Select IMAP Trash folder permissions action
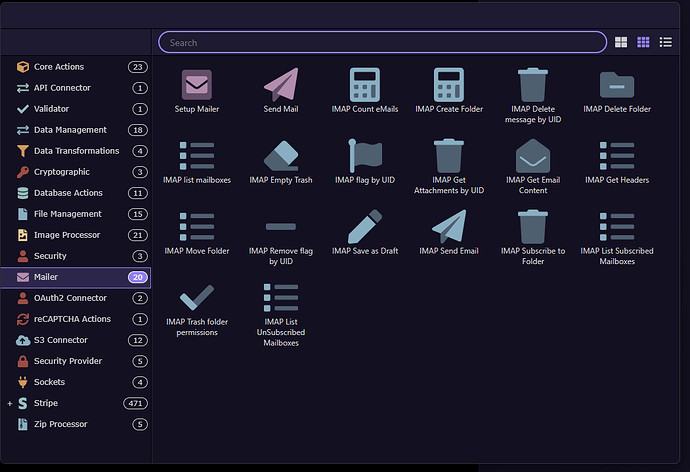This screenshot has height=472, width=690. 197,309
